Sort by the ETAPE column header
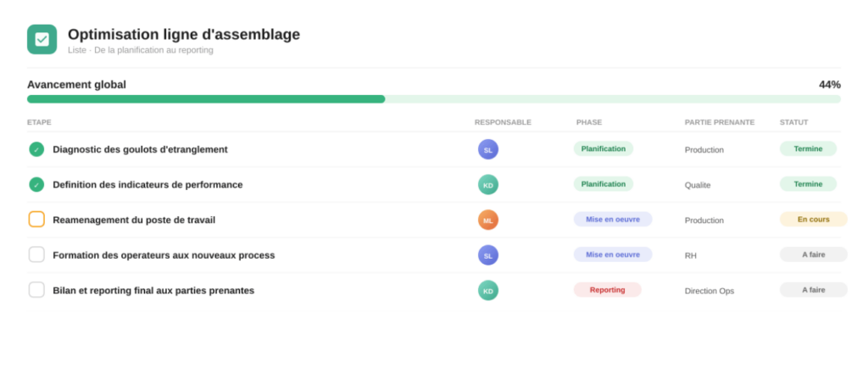Image resolution: width=868 pixels, height=380 pixels. point(39,122)
